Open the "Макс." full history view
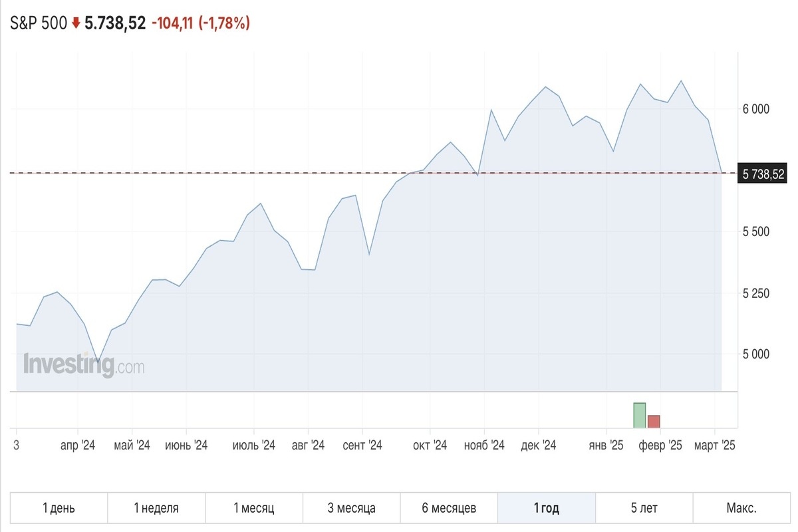 click(740, 507)
